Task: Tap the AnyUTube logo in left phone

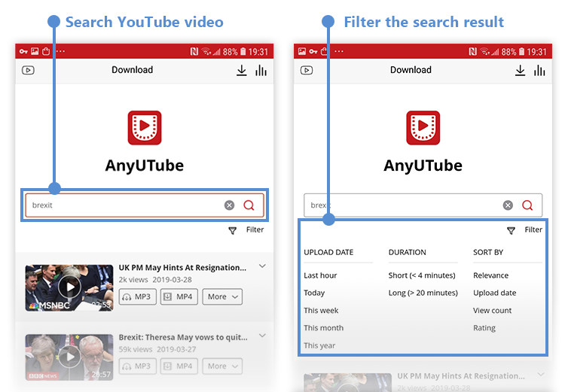Action: point(145,128)
